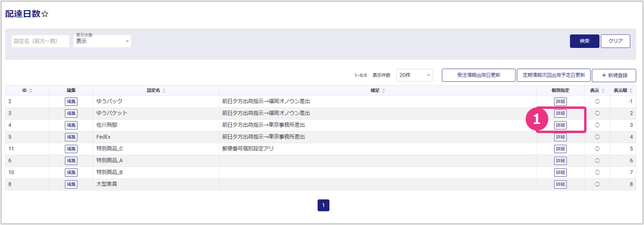The width and height of the screenshot is (644, 225).
Task: Click the star icon beside 配達日数 title
Action: click(x=45, y=14)
